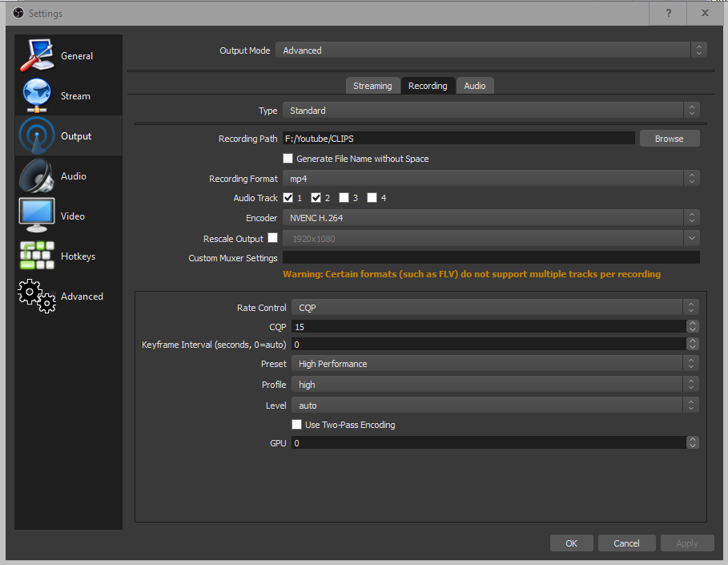This screenshot has width=728, height=565.
Task: Open General settings wrench-and-monitor icon
Action: (x=37, y=55)
